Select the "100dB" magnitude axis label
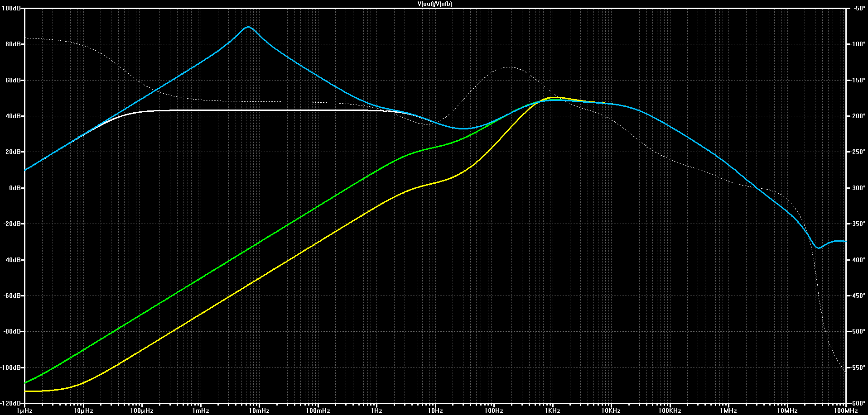The height and width of the screenshot is (415, 868). coord(11,8)
